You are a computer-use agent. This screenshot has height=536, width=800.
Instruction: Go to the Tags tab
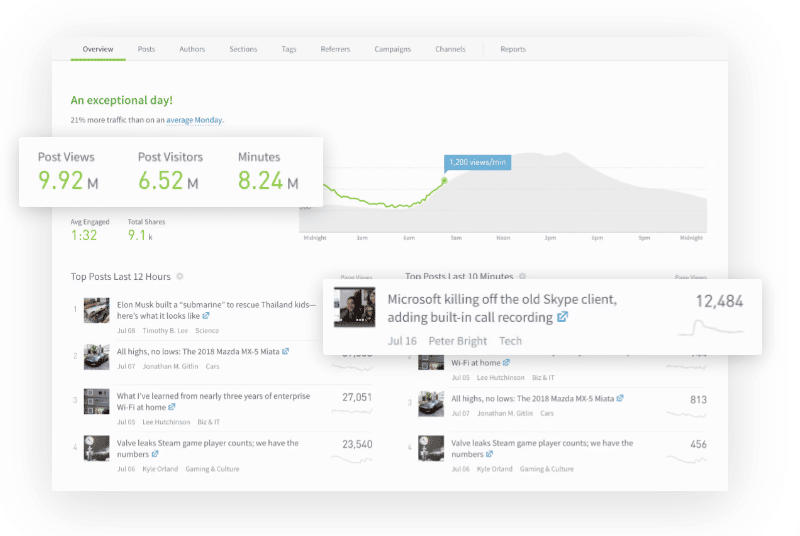tap(289, 49)
